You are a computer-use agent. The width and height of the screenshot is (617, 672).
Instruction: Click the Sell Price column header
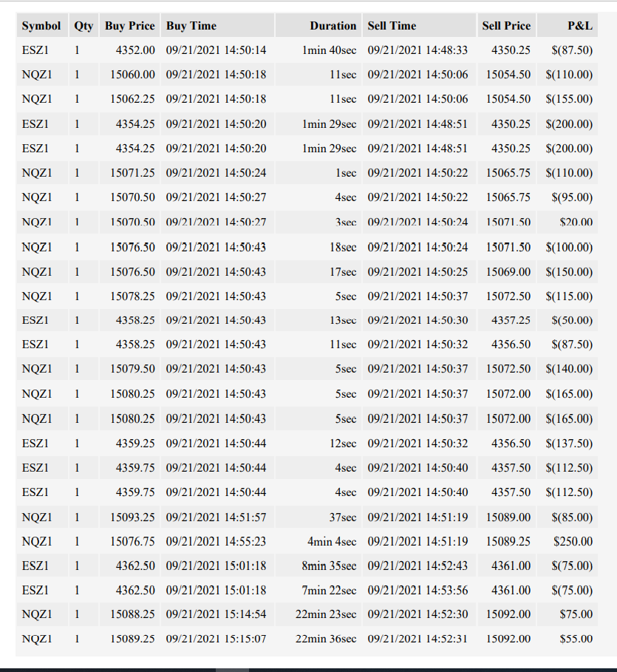click(x=506, y=26)
